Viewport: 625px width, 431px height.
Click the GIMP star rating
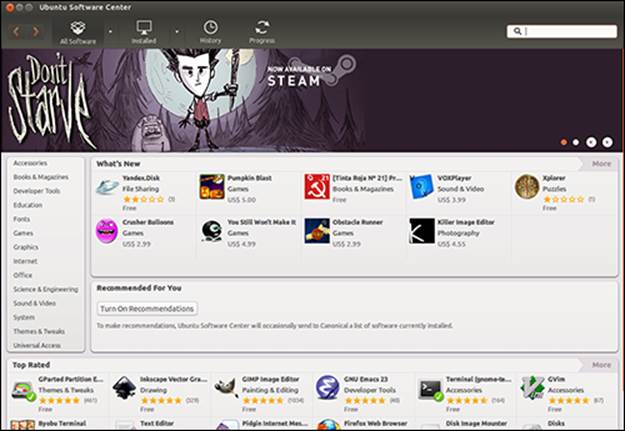tap(262, 400)
